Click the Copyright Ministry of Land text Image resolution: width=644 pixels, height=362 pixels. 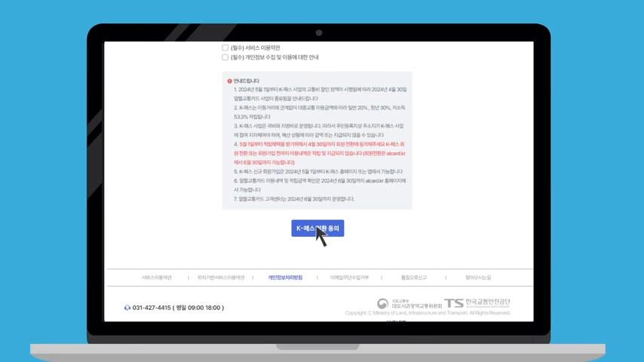tap(428, 313)
